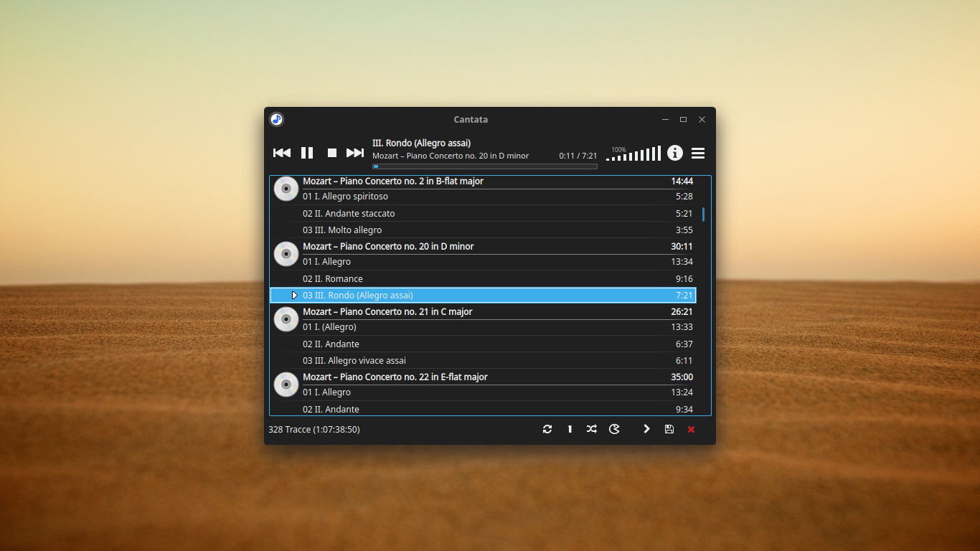Clear the play queue with the red X
980x551 pixels.
tap(692, 429)
